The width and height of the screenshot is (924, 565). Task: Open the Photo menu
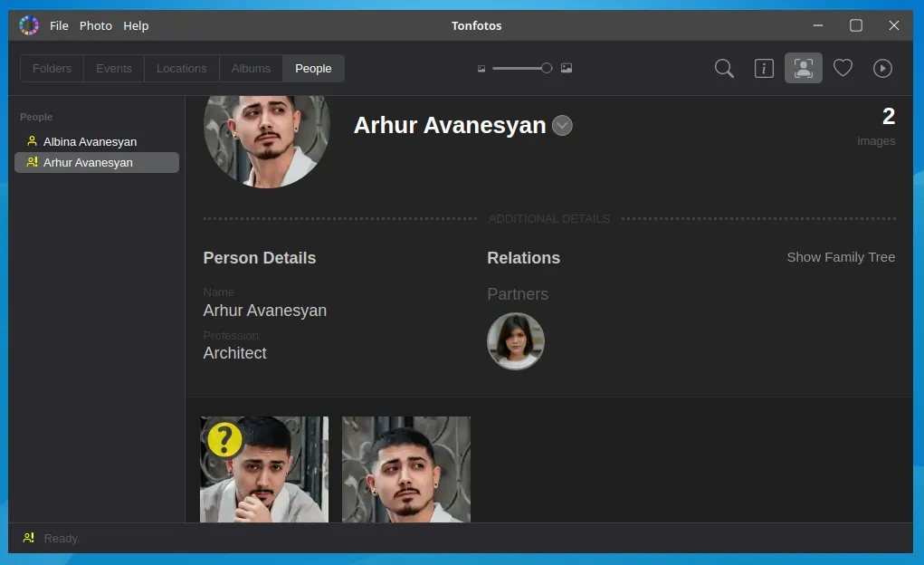coord(96,25)
